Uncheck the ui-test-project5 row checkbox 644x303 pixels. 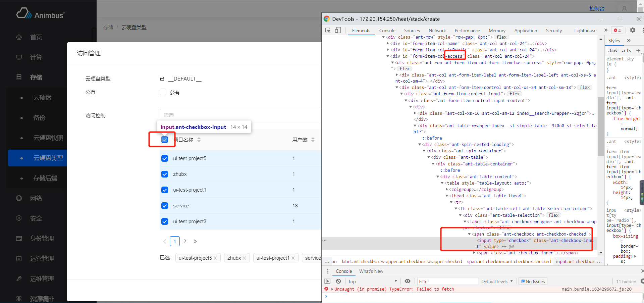click(165, 158)
